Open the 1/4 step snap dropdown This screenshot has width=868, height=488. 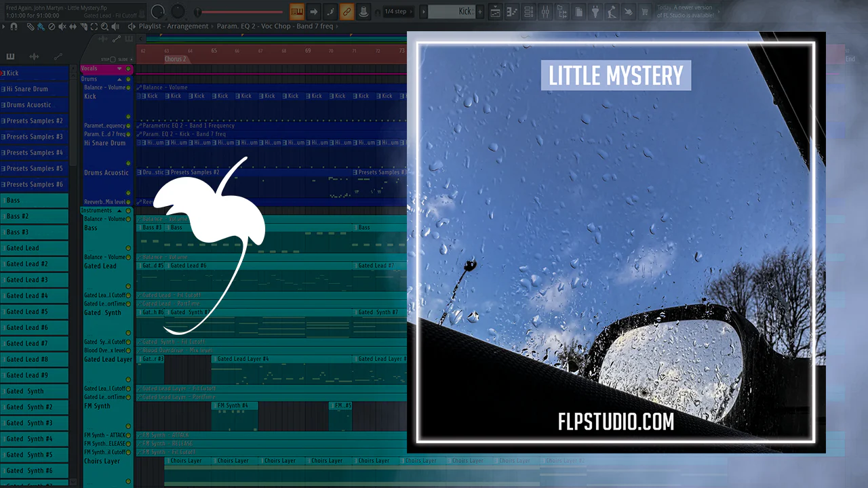398,12
